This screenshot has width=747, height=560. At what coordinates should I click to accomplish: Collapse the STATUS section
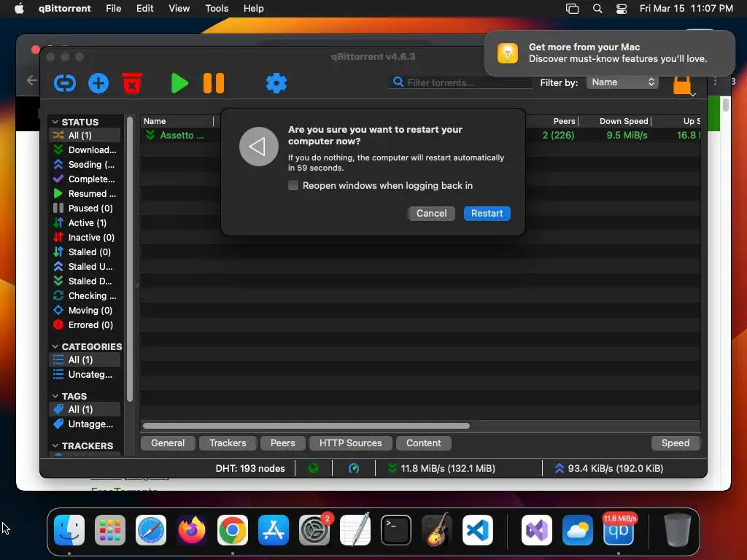click(x=55, y=122)
